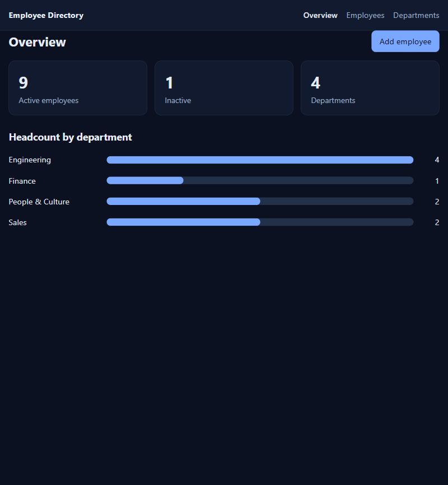
Task: Click the People & Culture label
Action: pyautogui.click(x=39, y=202)
